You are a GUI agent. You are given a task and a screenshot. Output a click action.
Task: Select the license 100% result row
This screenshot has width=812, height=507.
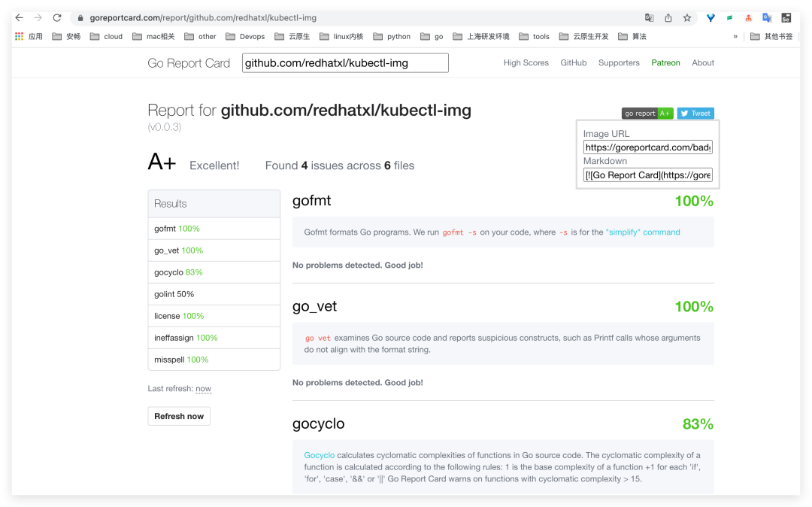pyautogui.click(x=214, y=316)
